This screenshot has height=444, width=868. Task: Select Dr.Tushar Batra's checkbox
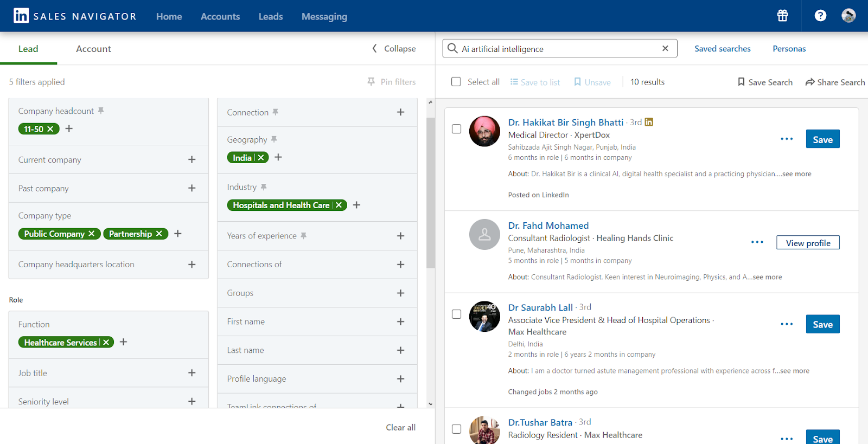tap(457, 429)
